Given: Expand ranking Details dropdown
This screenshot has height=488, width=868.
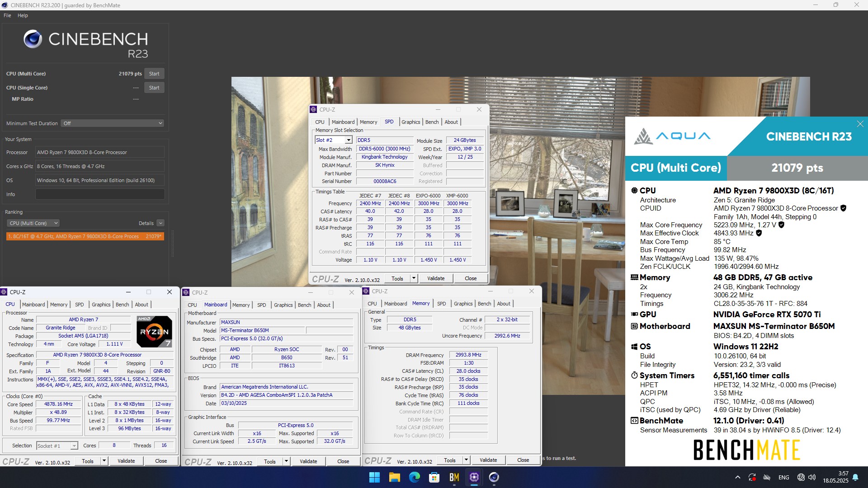Looking at the screenshot, I should [x=160, y=223].
